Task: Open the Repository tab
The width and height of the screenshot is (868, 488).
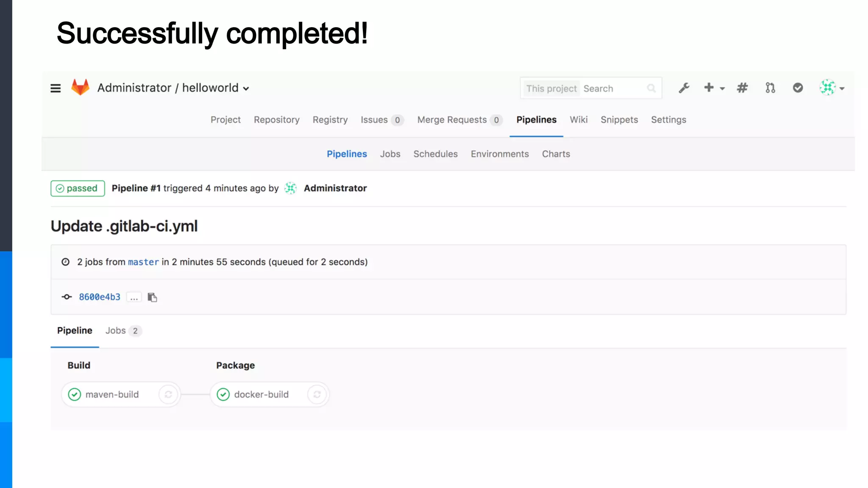Action: (277, 120)
